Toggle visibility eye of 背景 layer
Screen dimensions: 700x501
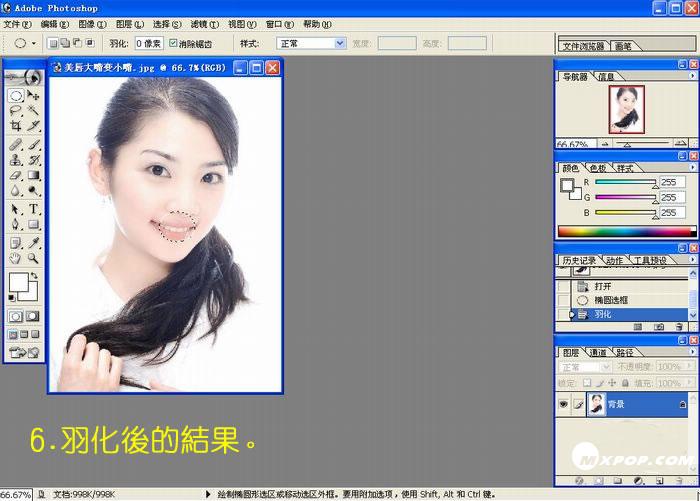click(x=564, y=404)
